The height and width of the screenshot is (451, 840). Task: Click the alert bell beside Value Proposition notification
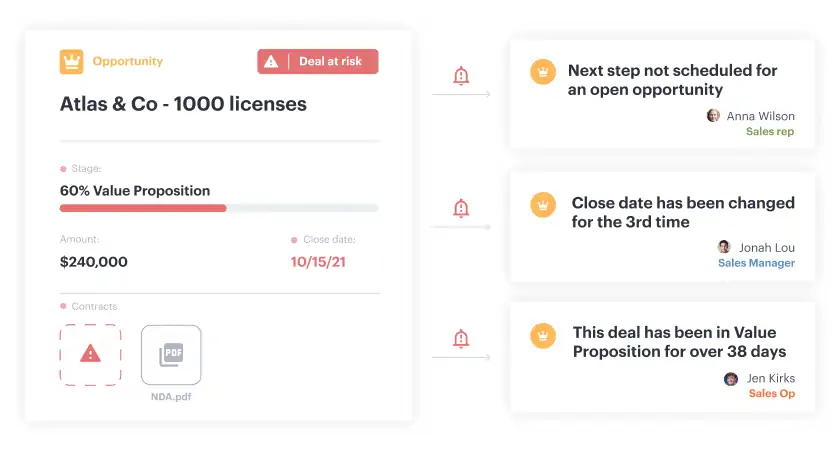[x=461, y=339]
